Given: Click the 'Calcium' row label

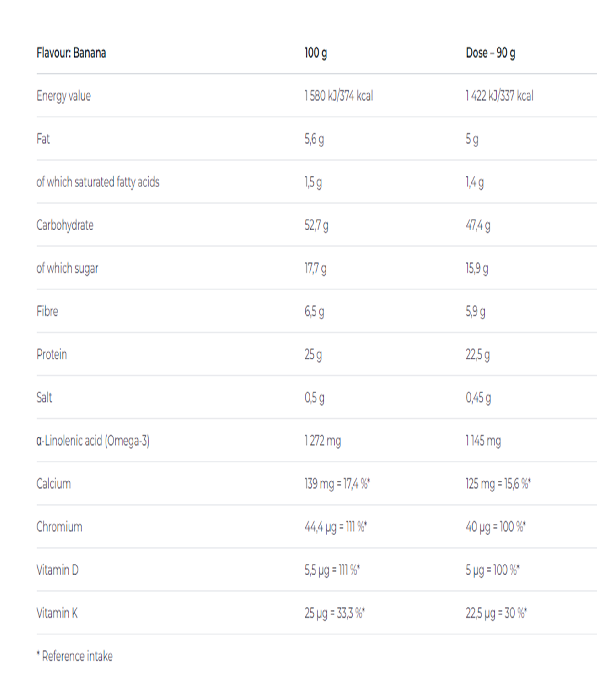Looking at the screenshot, I should [53, 484].
